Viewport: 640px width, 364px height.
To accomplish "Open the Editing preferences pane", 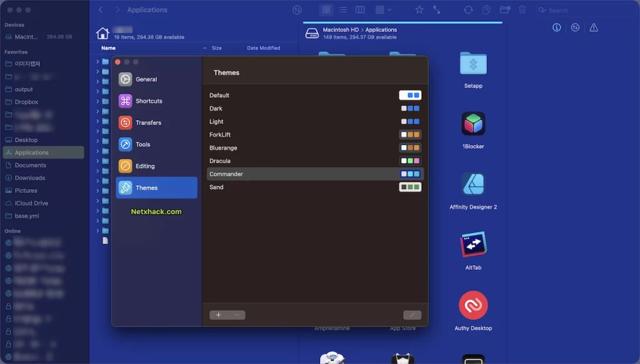I will 156,166.
